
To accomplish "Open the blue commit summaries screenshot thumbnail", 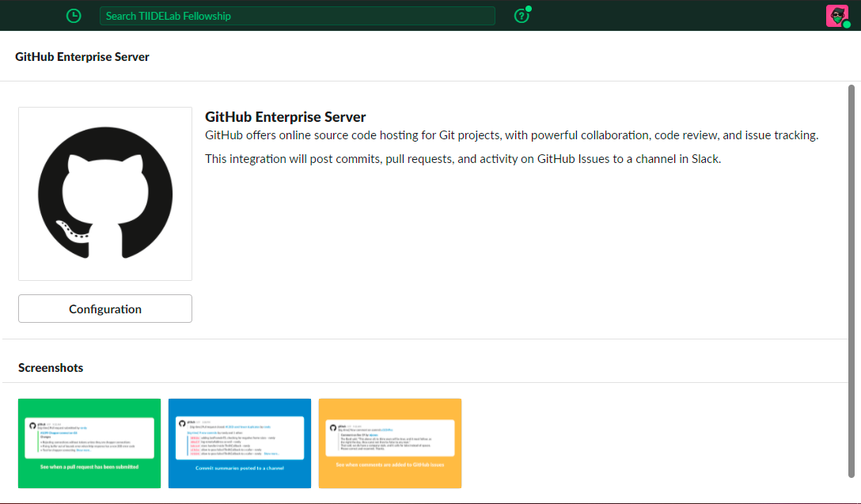I will (240, 443).
